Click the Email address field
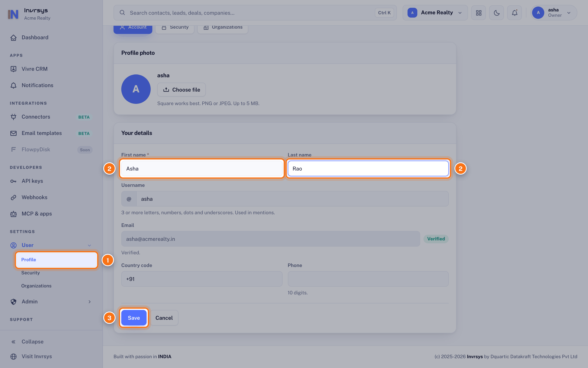This screenshot has height=368, width=588. pos(271,239)
